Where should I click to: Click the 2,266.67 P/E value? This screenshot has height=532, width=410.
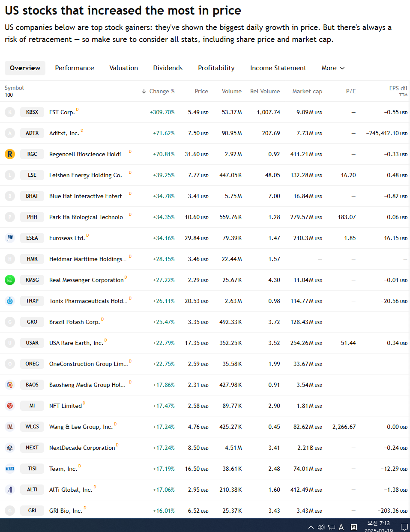(344, 427)
